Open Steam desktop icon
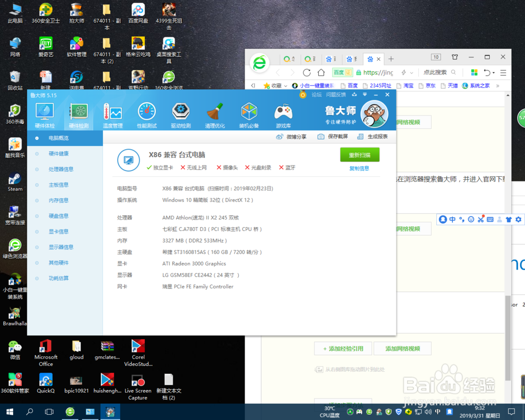This screenshot has height=420, width=525. pyautogui.click(x=15, y=182)
